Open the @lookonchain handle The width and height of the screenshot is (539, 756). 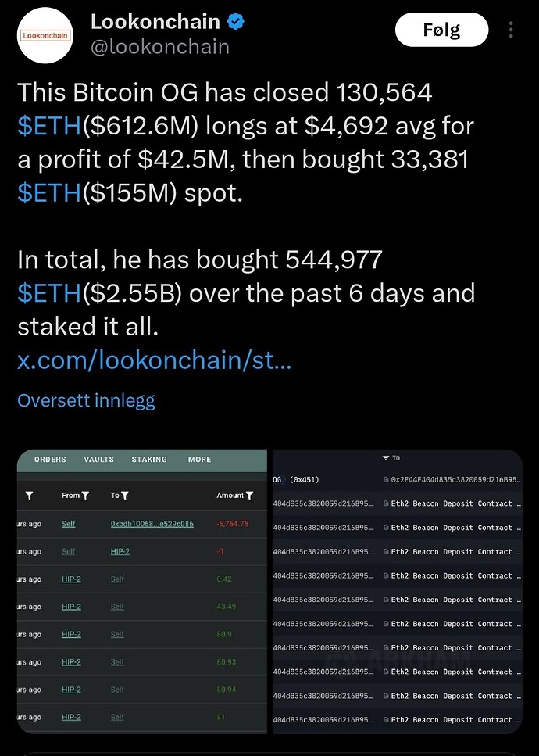[x=160, y=47]
